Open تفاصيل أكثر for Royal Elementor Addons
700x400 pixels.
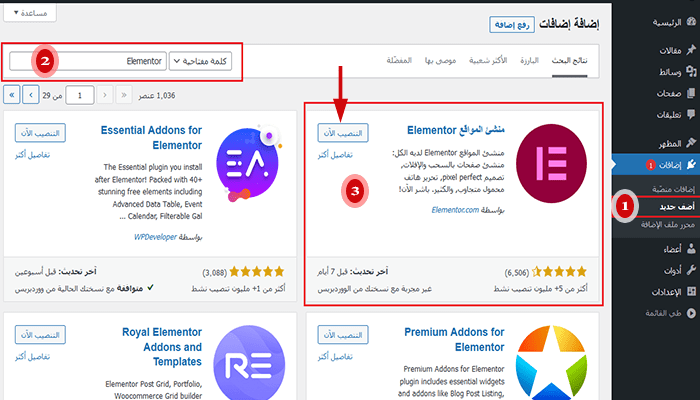click(32, 357)
